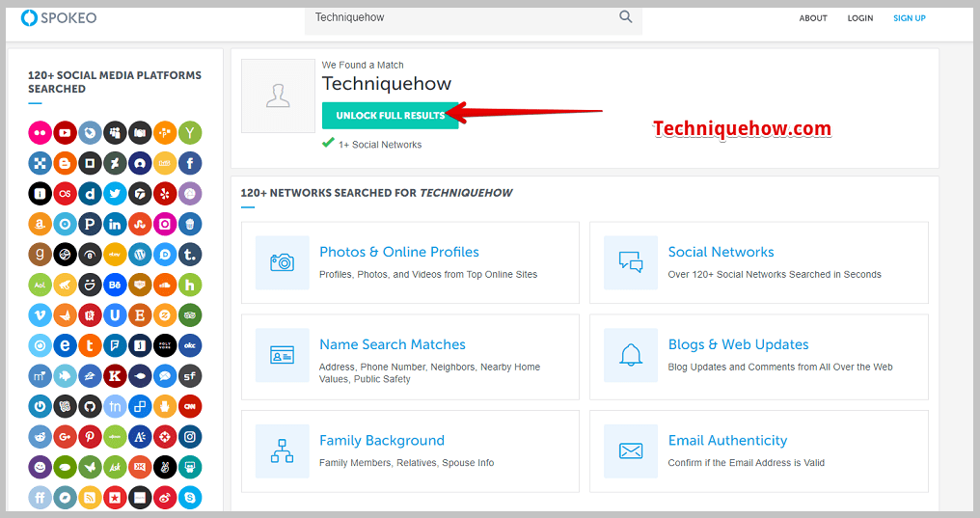Click the GitHub icon

coord(90,406)
